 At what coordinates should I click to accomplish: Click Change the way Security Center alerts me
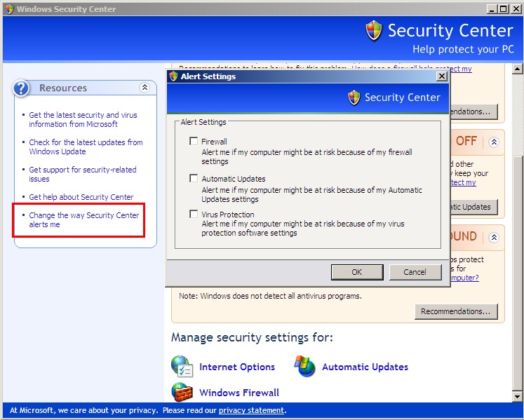pos(84,219)
